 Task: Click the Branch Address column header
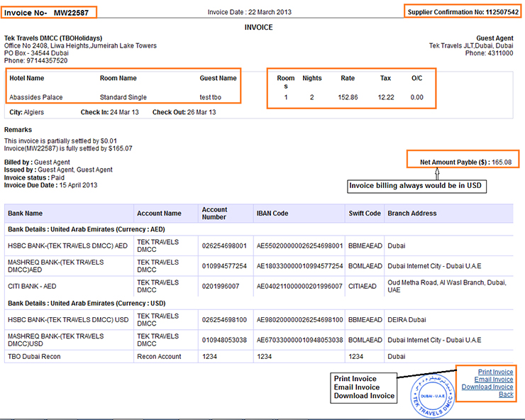[412, 214]
